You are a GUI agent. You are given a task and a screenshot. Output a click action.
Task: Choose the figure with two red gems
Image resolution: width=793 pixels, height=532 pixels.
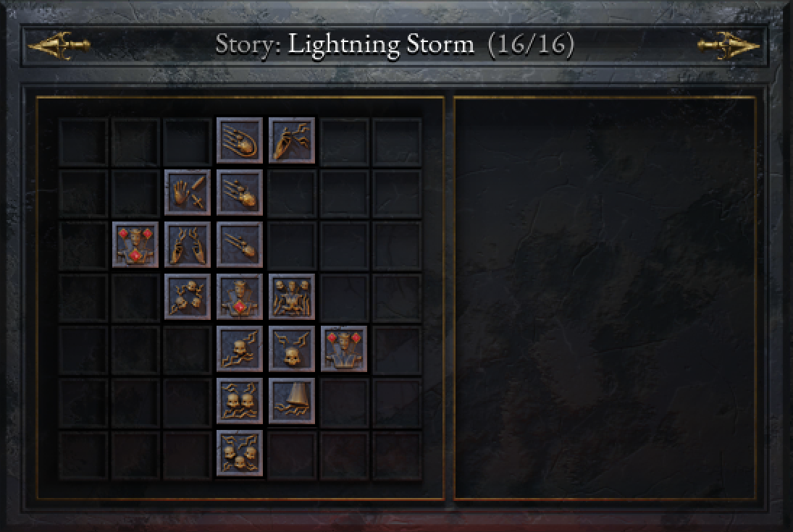pyautogui.click(x=344, y=349)
